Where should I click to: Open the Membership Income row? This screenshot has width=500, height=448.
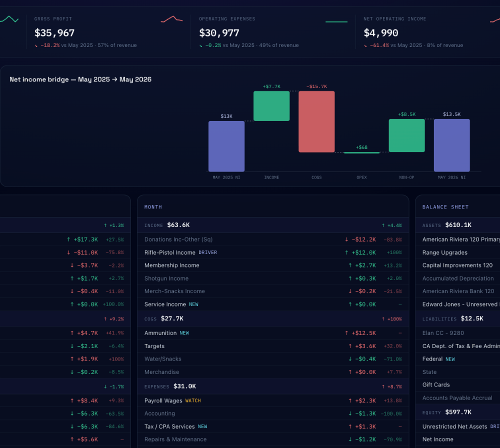pyautogui.click(x=273, y=265)
